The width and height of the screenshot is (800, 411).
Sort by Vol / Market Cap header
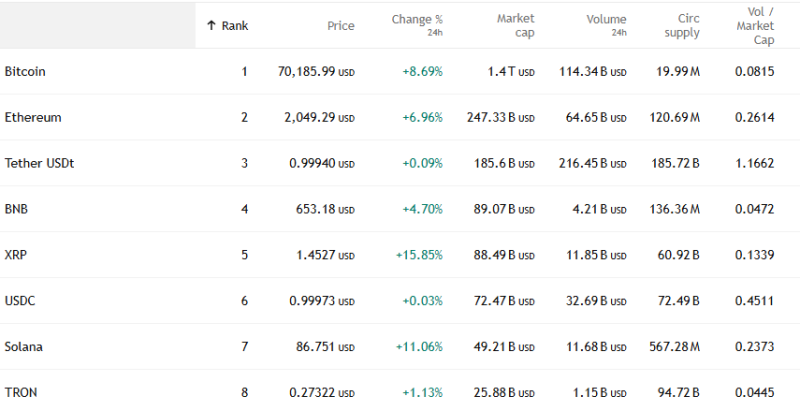(x=755, y=25)
